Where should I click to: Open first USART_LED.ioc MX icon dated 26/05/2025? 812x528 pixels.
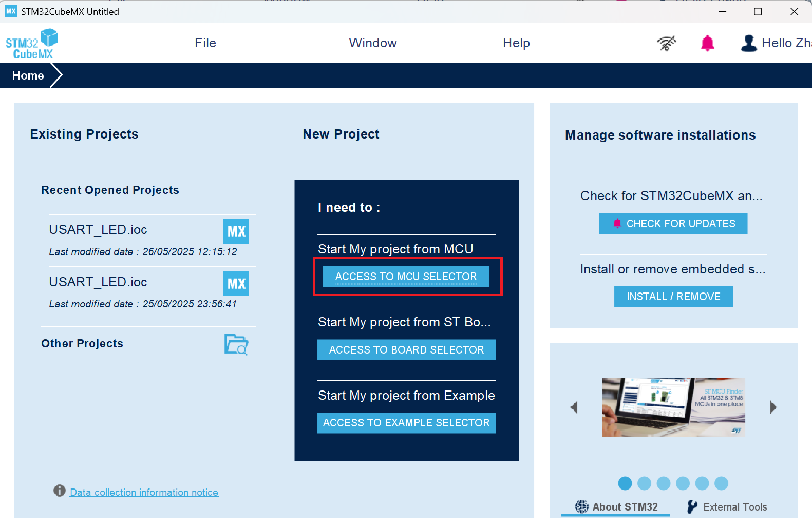click(236, 231)
